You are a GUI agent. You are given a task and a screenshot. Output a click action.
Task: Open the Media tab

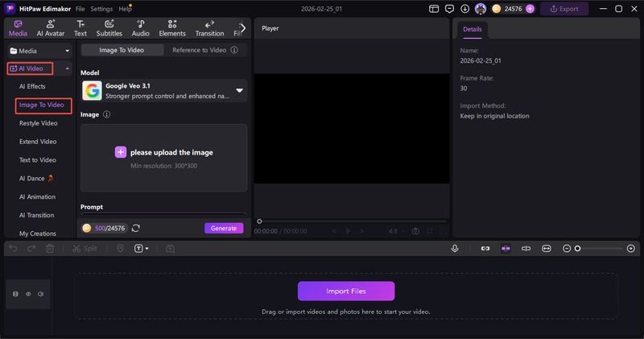point(18,28)
